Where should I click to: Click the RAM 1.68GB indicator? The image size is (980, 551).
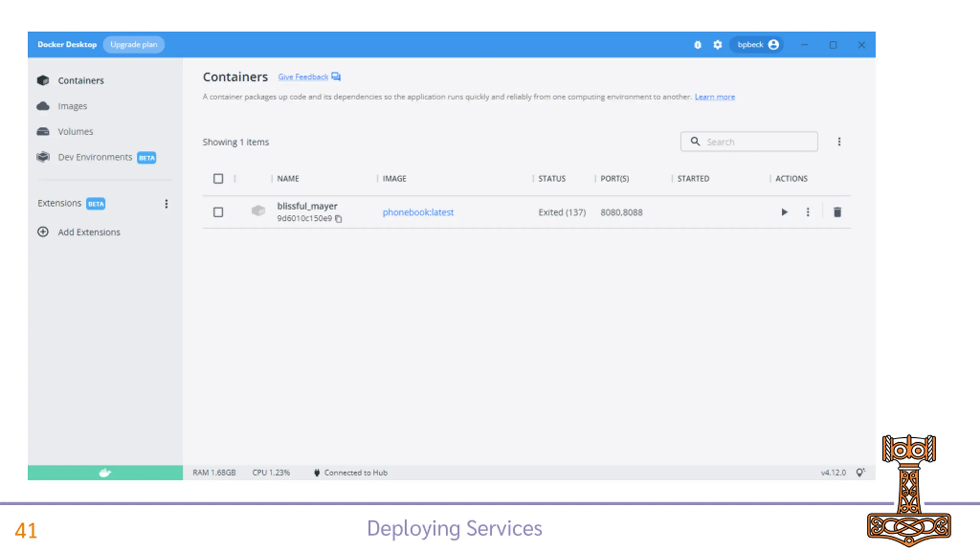(x=214, y=473)
